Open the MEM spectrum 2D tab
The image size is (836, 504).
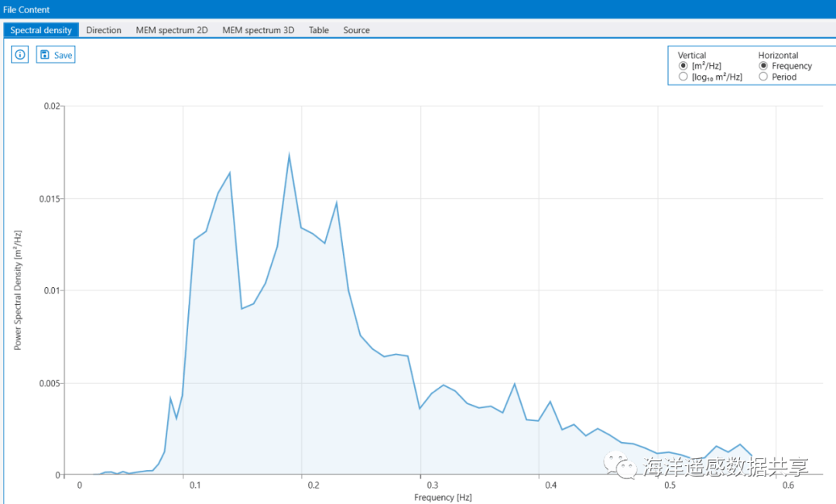172,30
